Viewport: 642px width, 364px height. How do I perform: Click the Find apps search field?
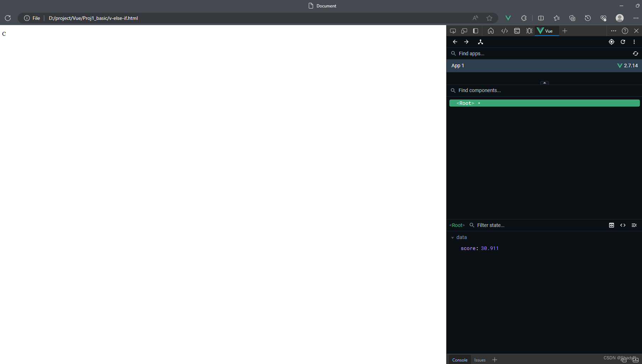(x=540, y=53)
